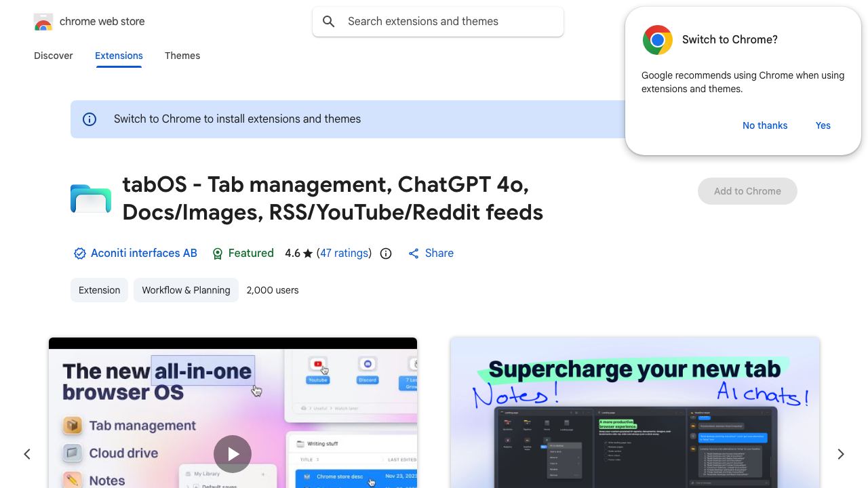The image size is (868, 488).
Task: Click the info icon in blue banner
Action: tap(90, 119)
